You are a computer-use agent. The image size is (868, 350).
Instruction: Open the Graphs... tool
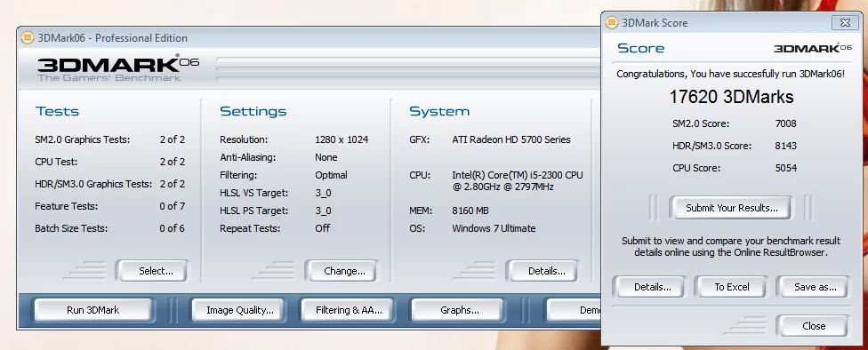tap(457, 310)
